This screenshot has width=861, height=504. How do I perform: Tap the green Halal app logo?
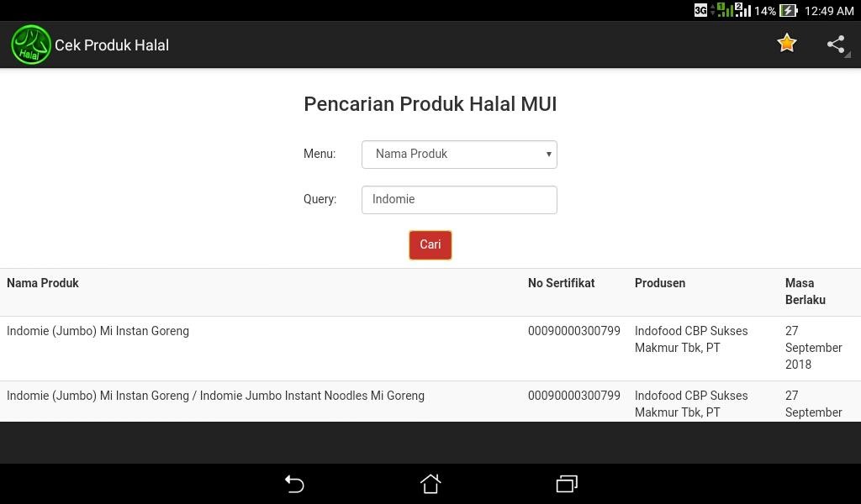(x=31, y=45)
